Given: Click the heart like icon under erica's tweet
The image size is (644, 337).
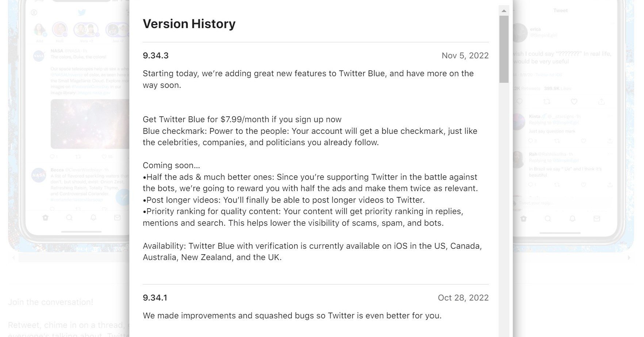Looking at the screenshot, I should coord(574,101).
